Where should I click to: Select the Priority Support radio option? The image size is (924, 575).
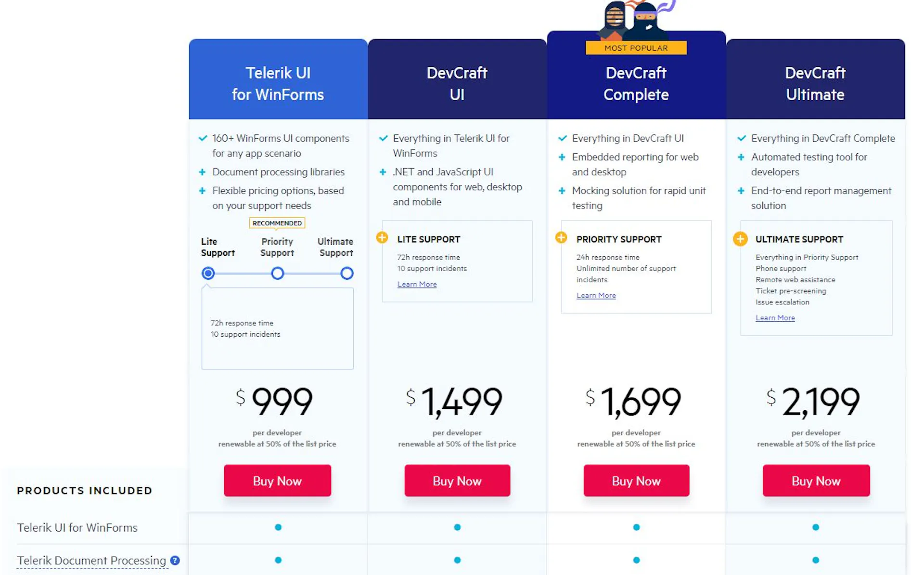pyautogui.click(x=278, y=274)
